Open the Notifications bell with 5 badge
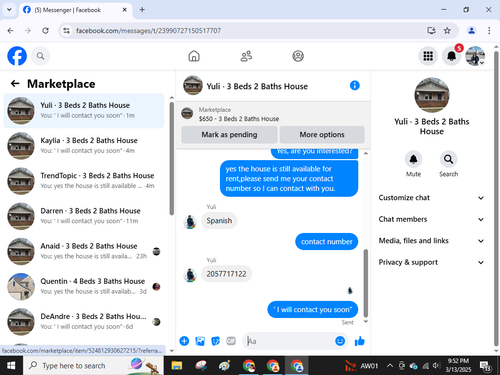The width and height of the screenshot is (500, 375). pos(452,56)
